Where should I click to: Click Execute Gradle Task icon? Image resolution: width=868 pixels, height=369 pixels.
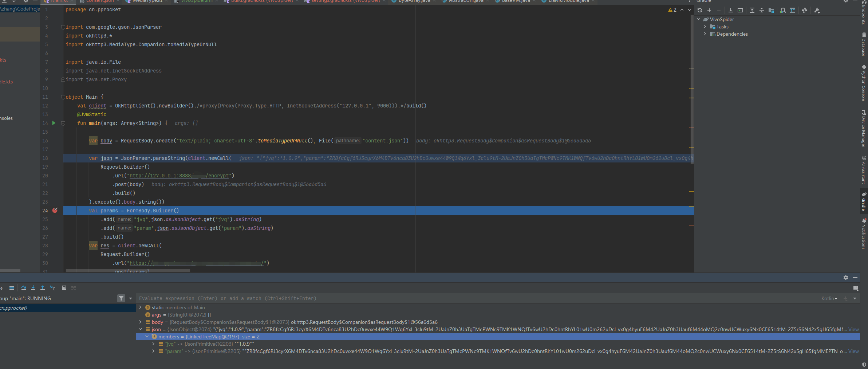point(740,10)
